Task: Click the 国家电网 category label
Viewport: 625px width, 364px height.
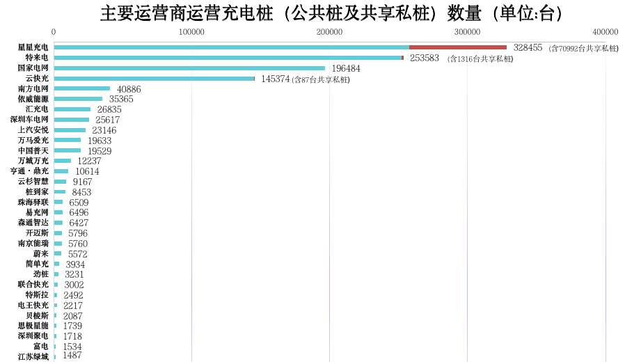Action: click(33, 68)
